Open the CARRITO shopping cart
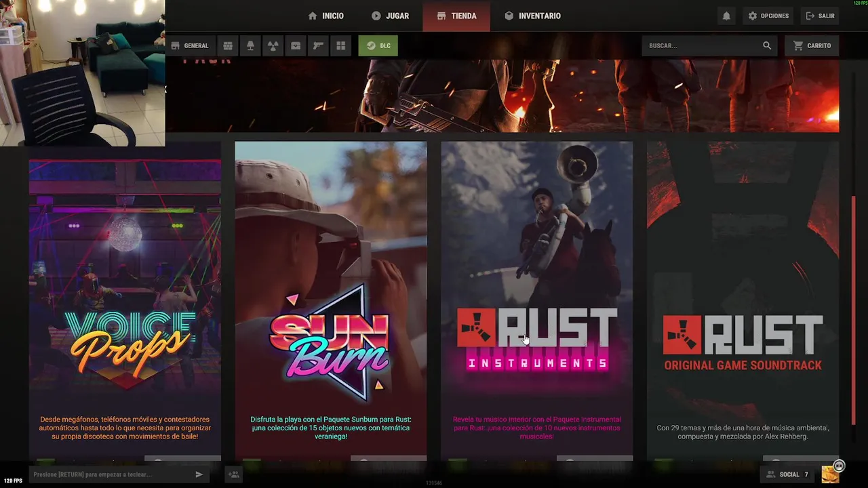Image resolution: width=868 pixels, height=488 pixels. [812, 45]
